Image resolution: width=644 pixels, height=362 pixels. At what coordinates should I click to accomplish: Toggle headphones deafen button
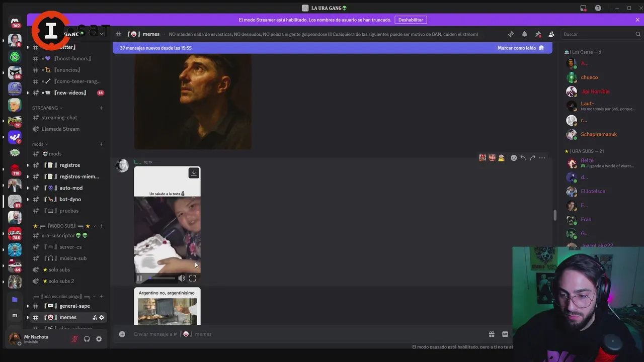[87, 339]
